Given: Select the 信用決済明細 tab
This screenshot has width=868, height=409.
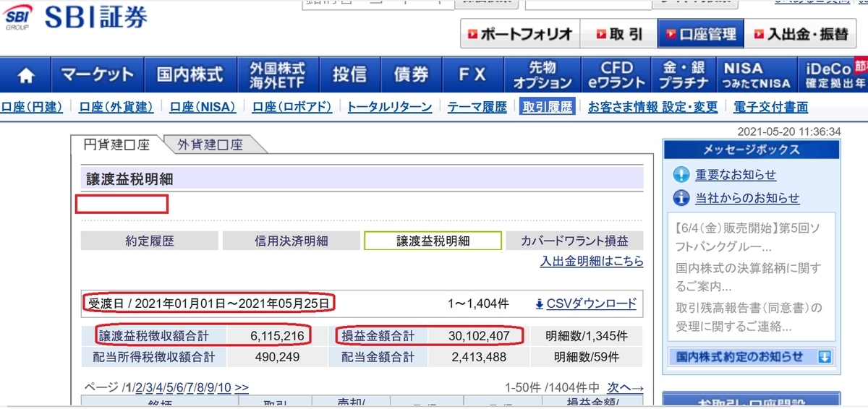Looking at the screenshot, I should coord(290,241).
